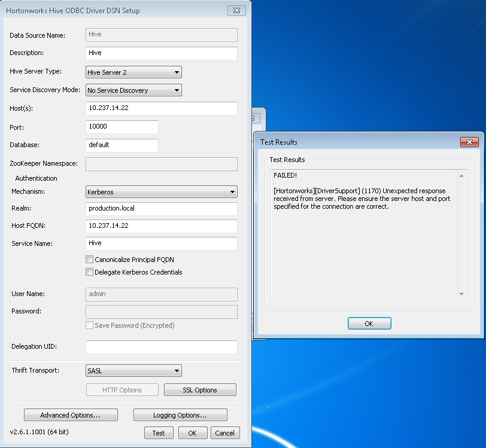Close the Test Results dialog
Image resolution: width=486 pixels, height=448 pixels.
click(469, 142)
